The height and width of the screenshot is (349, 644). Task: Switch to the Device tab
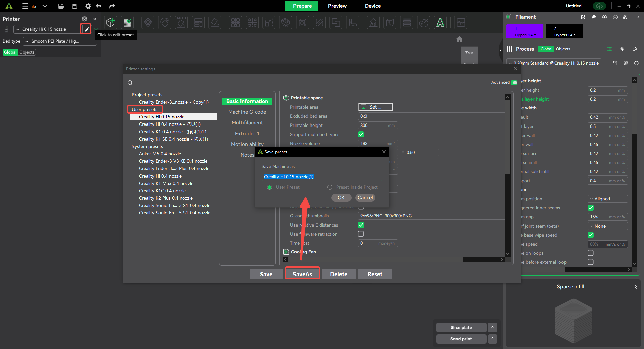373,6
